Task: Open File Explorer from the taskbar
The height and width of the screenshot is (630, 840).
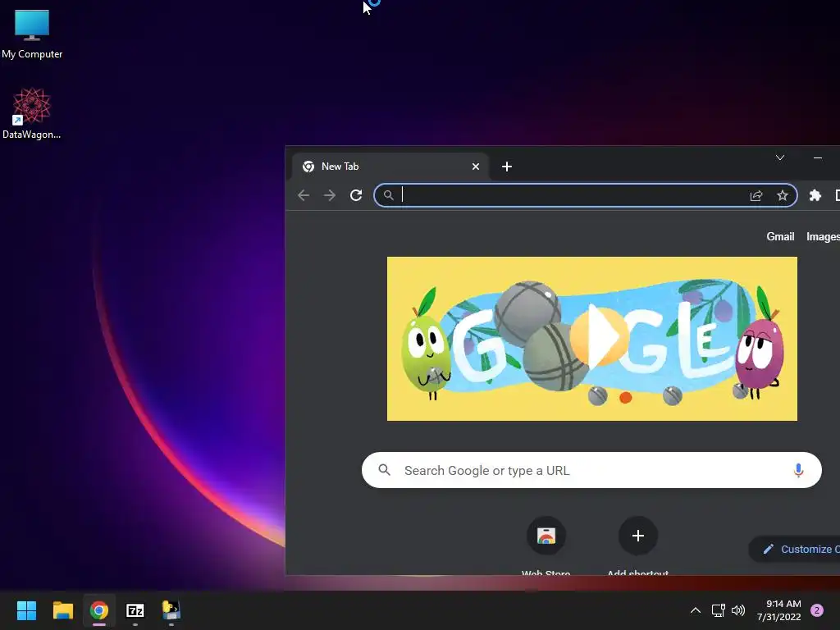Action: click(x=62, y=610)
